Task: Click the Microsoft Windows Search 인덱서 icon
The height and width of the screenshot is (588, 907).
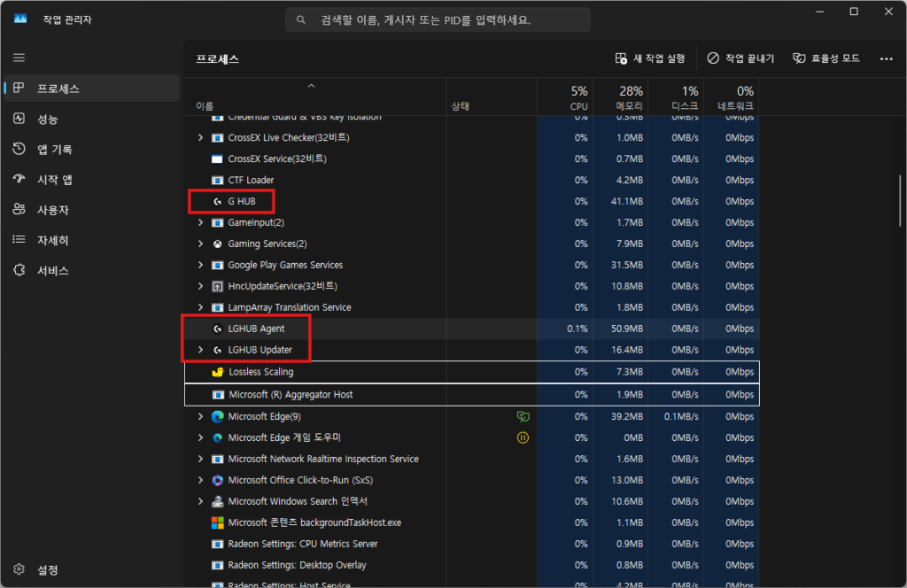Action: (218, 501)
